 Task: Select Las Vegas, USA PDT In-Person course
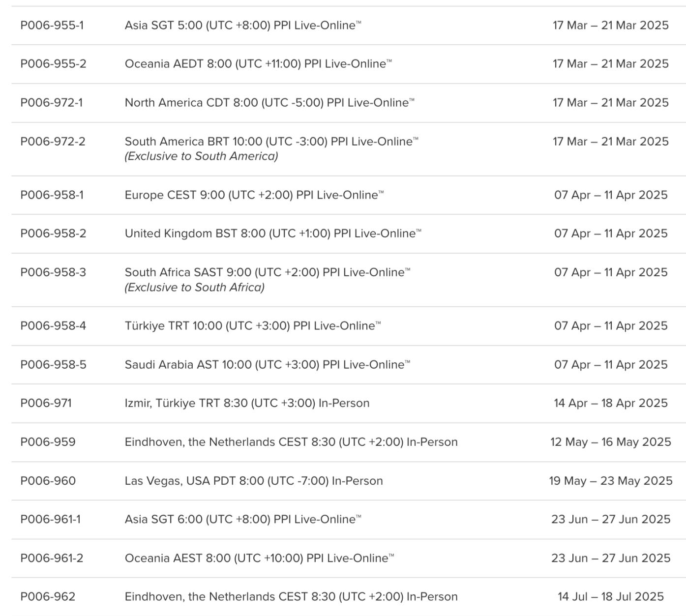coord(254,481)
